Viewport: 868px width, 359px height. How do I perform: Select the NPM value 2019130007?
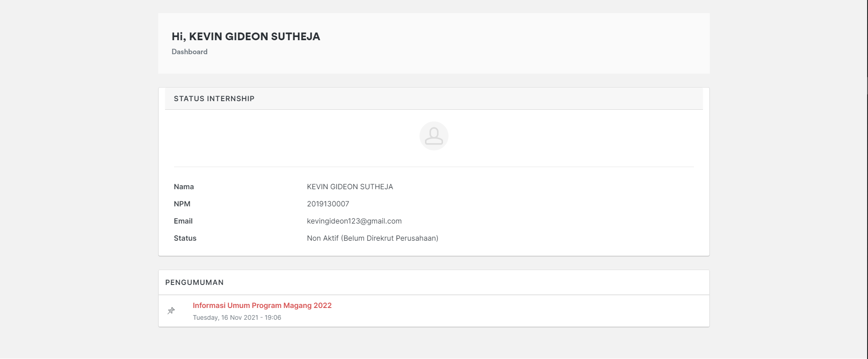(328, 204)
